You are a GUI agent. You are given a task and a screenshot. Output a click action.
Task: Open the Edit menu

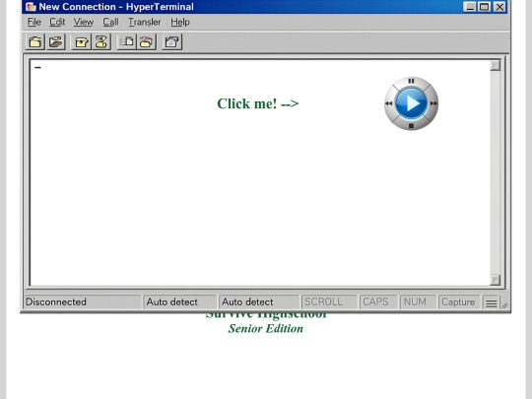pos(57,22)
